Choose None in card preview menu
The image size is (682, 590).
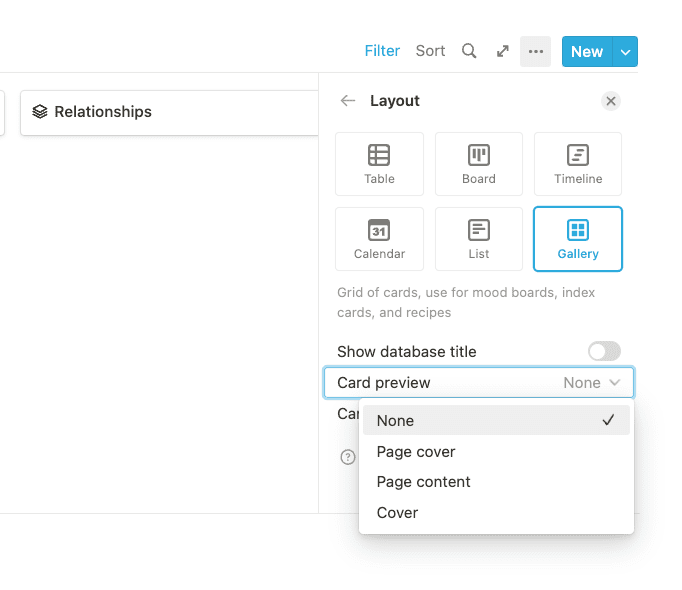click(496, 421)
